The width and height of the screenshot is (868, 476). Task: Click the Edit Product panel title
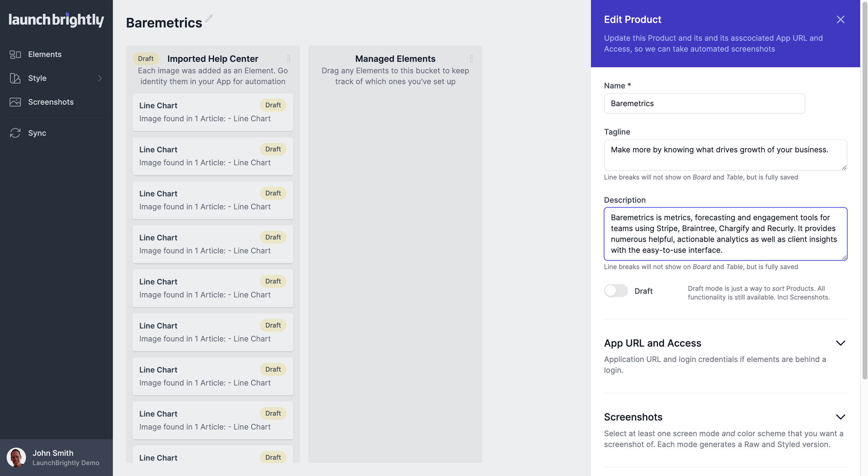click(x=633, y=20)
